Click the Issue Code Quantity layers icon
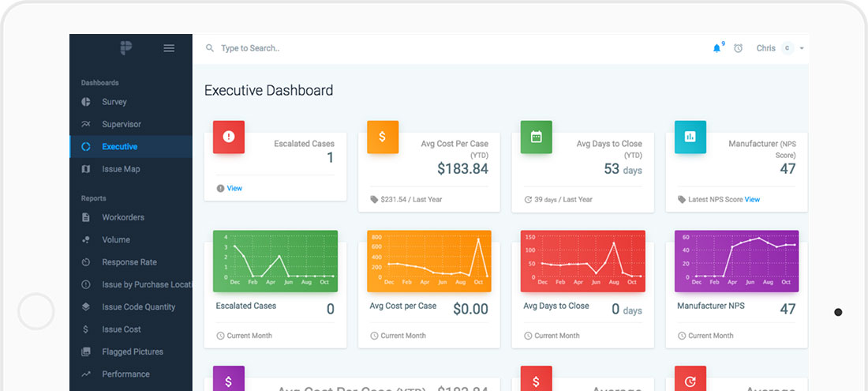 pyautogui.click(x=86, y=306)
